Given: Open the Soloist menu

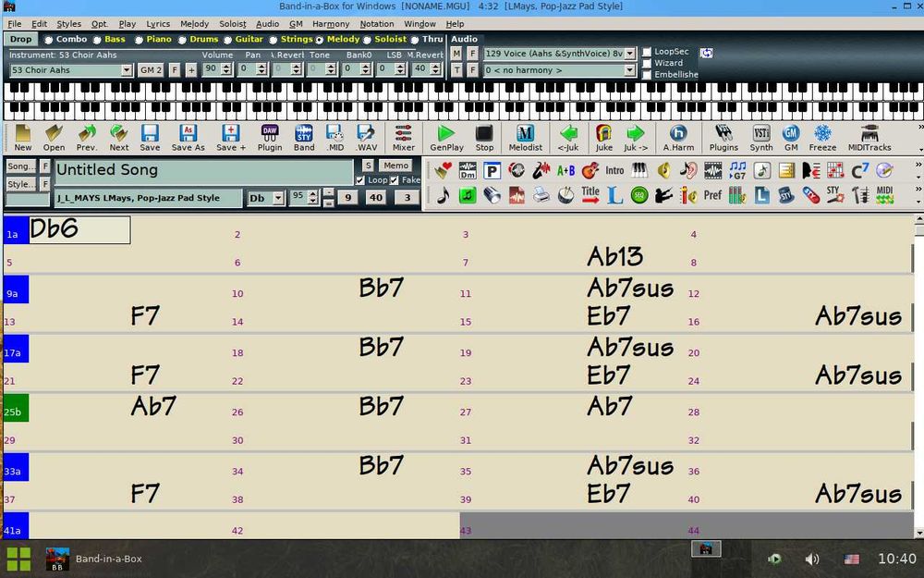Looking at the screenshot, I should coord(233,24).
